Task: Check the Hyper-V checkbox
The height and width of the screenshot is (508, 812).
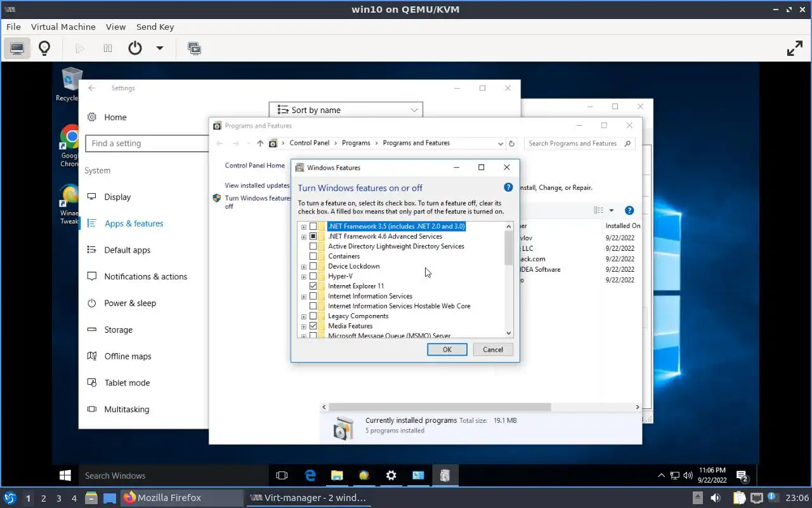Action: 313,276
